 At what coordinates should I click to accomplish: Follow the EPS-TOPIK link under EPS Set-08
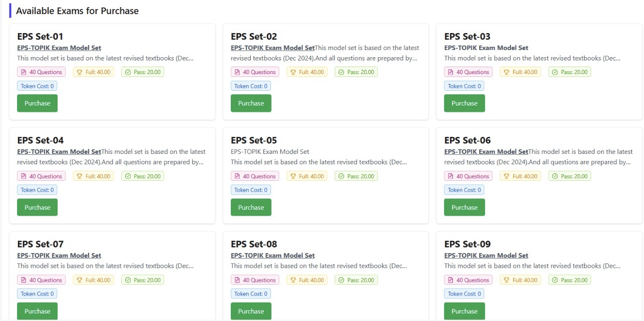pyautogui.click(x=272, y=255)
